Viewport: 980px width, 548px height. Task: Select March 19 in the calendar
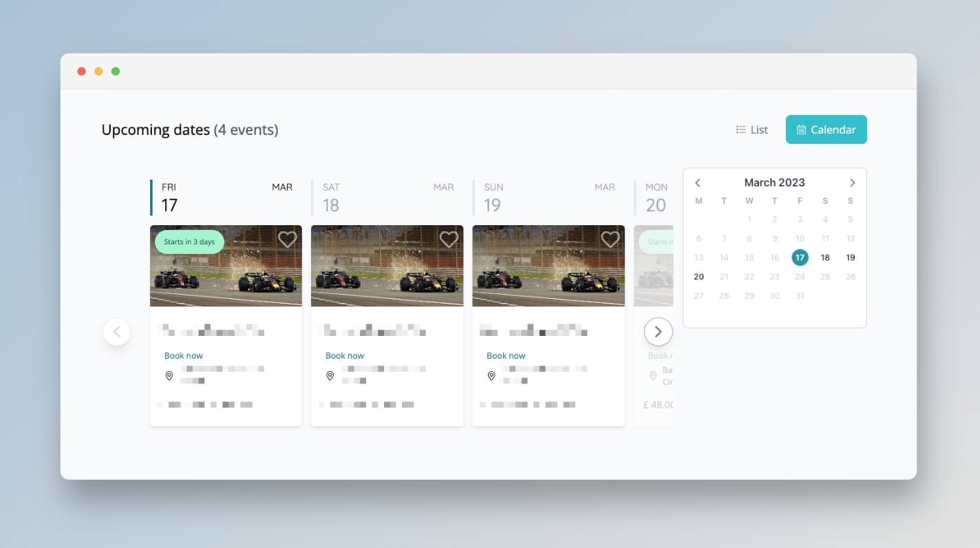coord(851,257)
